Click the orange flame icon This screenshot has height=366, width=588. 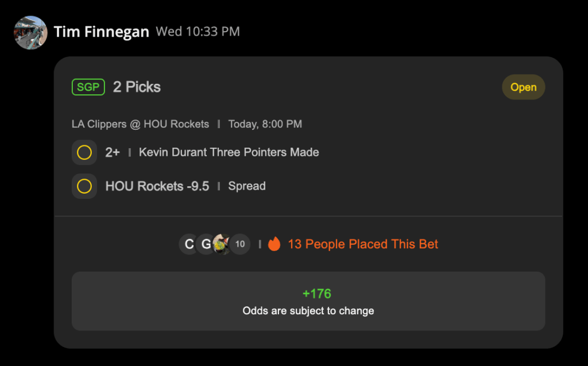pos(274,244)
